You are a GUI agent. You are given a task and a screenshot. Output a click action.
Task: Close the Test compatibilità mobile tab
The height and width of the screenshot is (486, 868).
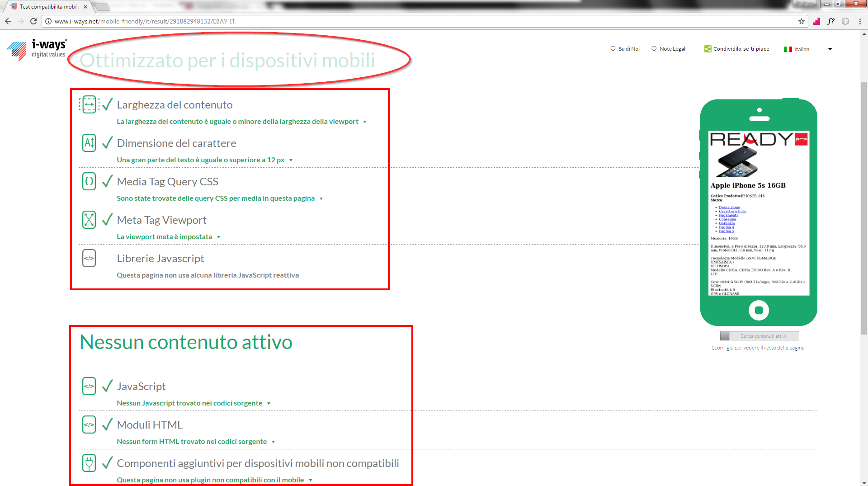point(85,7)
